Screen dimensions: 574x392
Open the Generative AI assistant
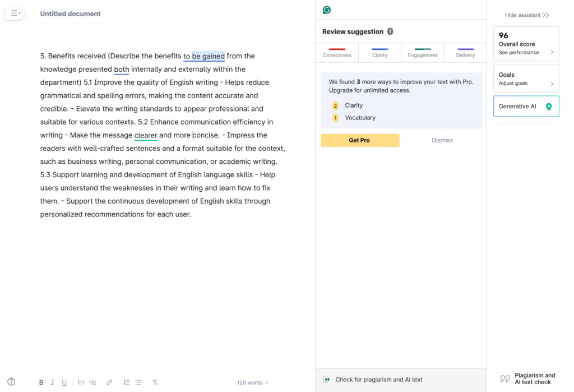click(x=526, y=106)
